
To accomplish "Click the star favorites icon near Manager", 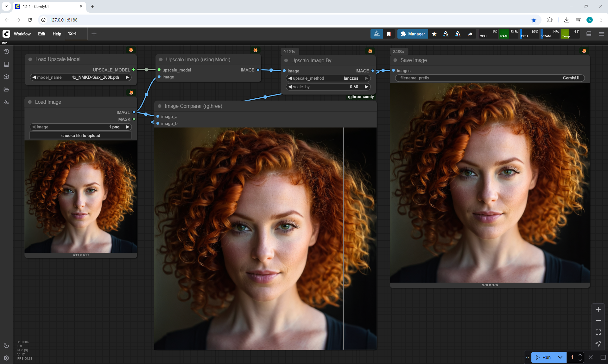I will [434, 34].
